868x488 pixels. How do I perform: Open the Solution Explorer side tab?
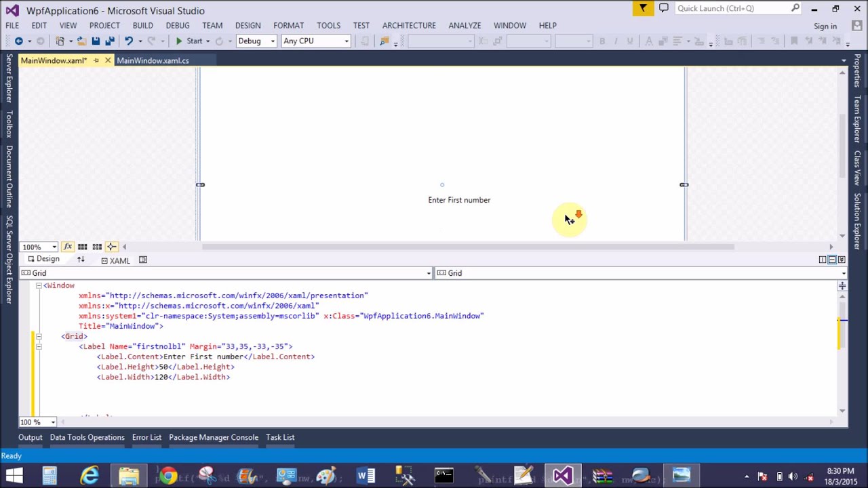click(x=857, y=221)
